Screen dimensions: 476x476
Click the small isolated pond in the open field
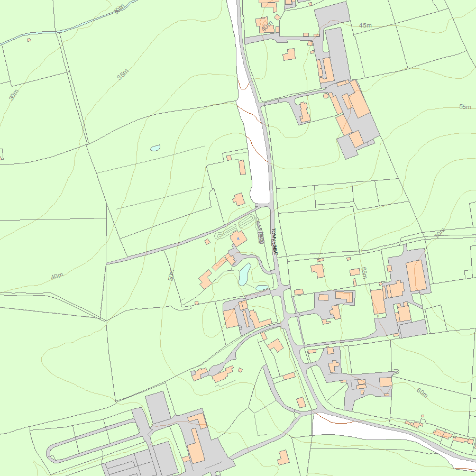(x=155, y=148)
